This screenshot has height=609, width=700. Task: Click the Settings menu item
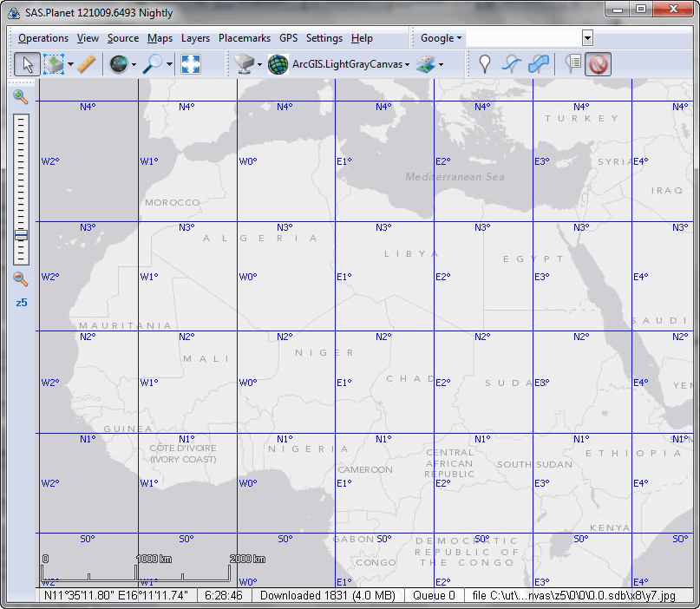point(324,38)
